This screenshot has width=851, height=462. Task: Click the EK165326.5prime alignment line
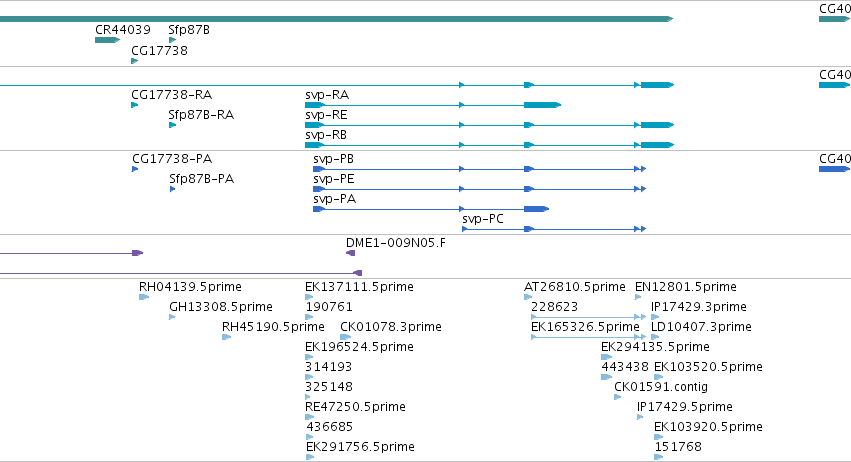tap(589, 337)
